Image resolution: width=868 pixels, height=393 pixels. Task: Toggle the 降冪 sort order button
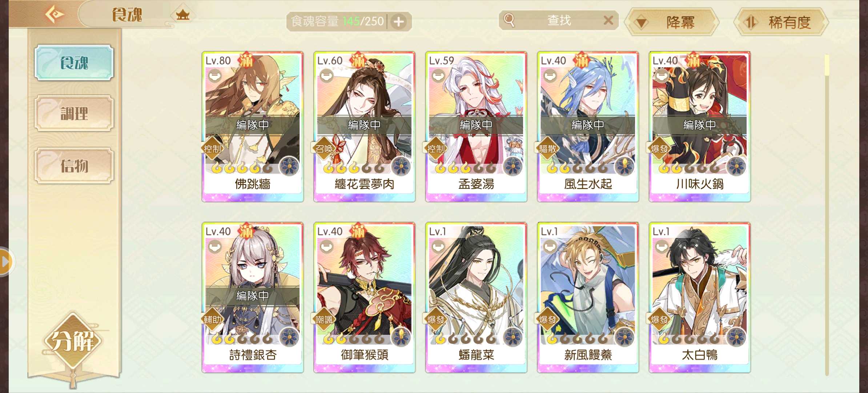pos(671,22)
